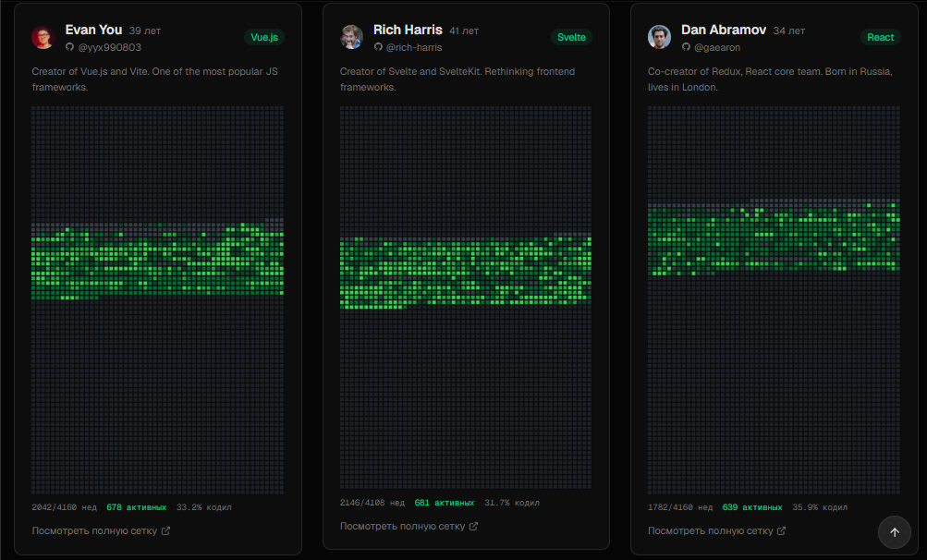Click the scroll-to-top arrow button
927x560 pixels.
click(895, 532)
